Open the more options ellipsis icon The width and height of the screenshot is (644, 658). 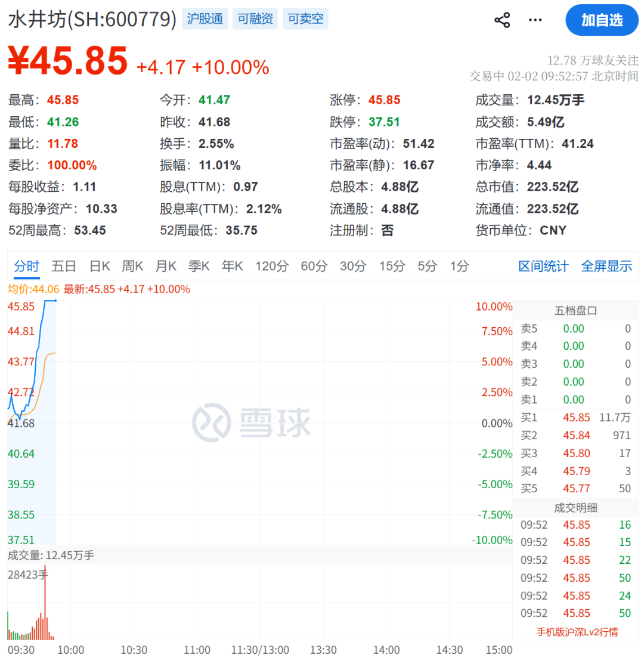pyautogui.click(x=535, y=20)
